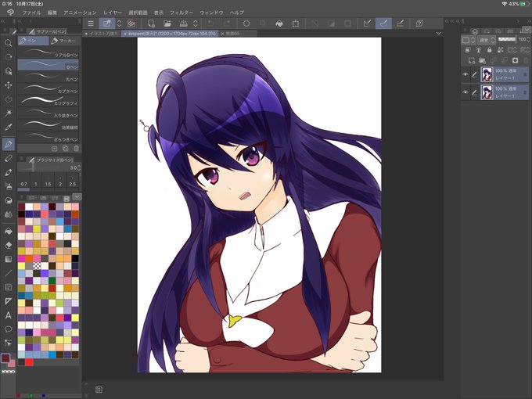Choose the カブラペン brush

[48, 89]
